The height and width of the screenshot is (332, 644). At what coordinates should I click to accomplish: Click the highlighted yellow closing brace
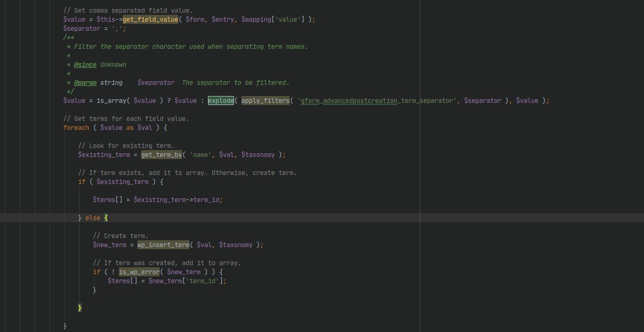pyautogui.click(x=80, y=308)
